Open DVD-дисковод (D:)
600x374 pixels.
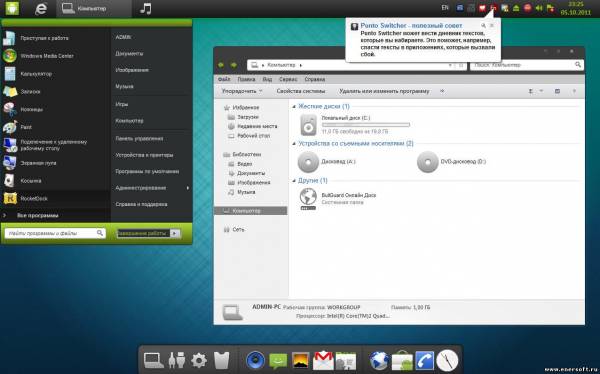[x=452, y=162]
